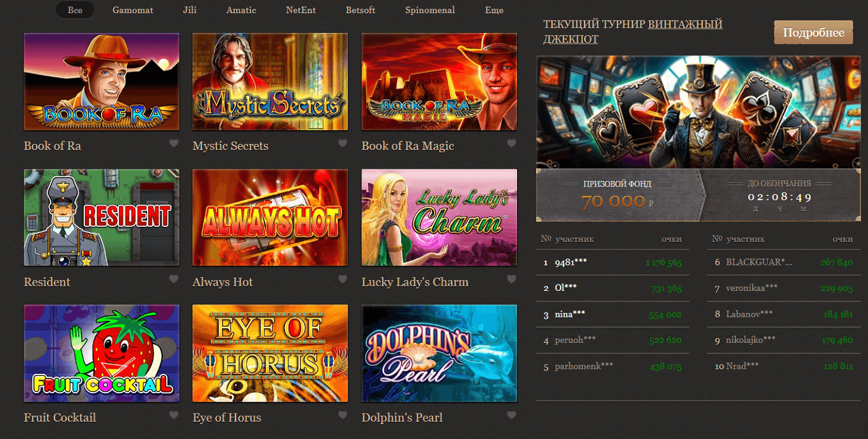Open the Lucky Lady's Charm title

click(x=415, y=282)
